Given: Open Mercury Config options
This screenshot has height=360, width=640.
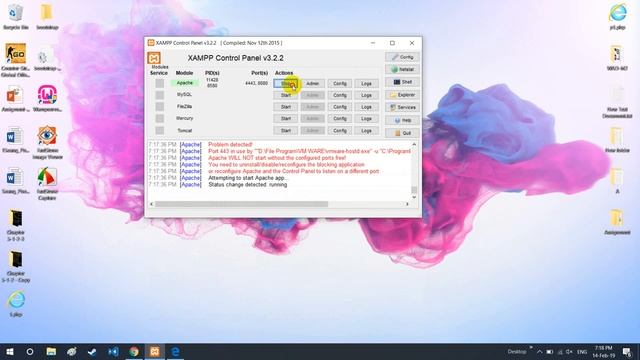Looking at the screenshot, I should tap(340, 119).
